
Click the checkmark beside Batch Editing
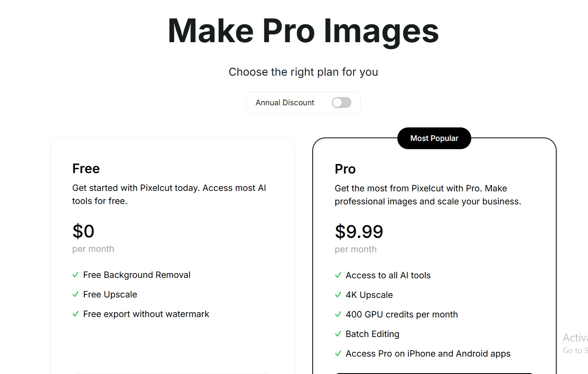click(338, 334)
